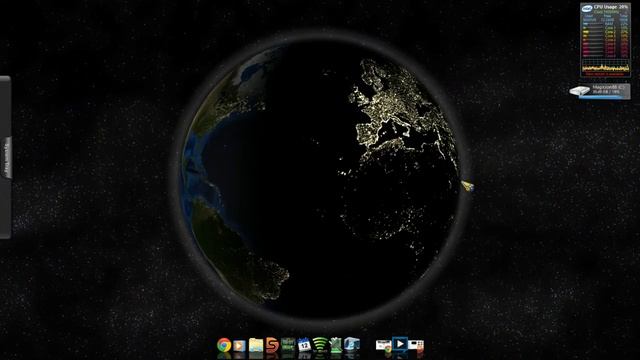Open the file explorer folder icon
The image size is (640, 360).
click(x=256, y=345)
